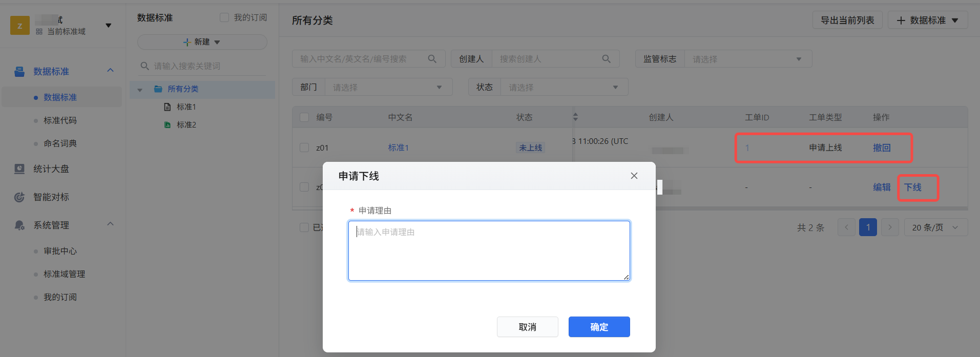Click the yellow Z avatar icon
The height and width of the screenshot is (357, 980).
coord(20,26)
